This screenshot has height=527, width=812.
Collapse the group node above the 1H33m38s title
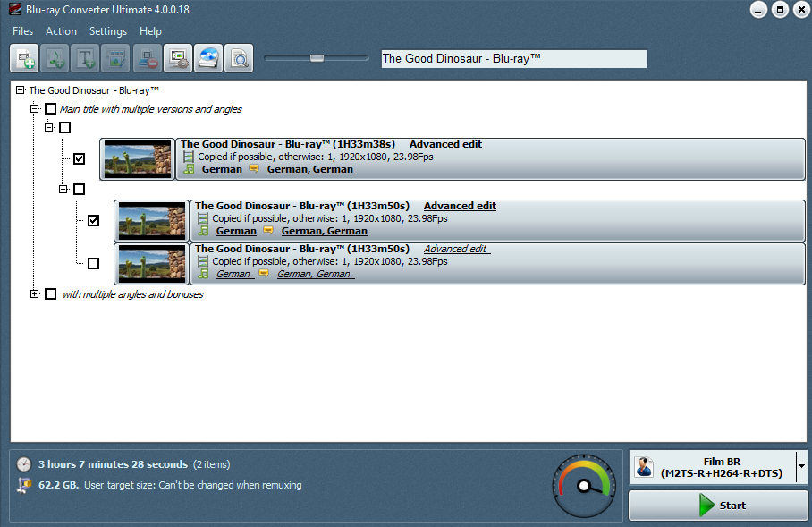tap(48, 127)
